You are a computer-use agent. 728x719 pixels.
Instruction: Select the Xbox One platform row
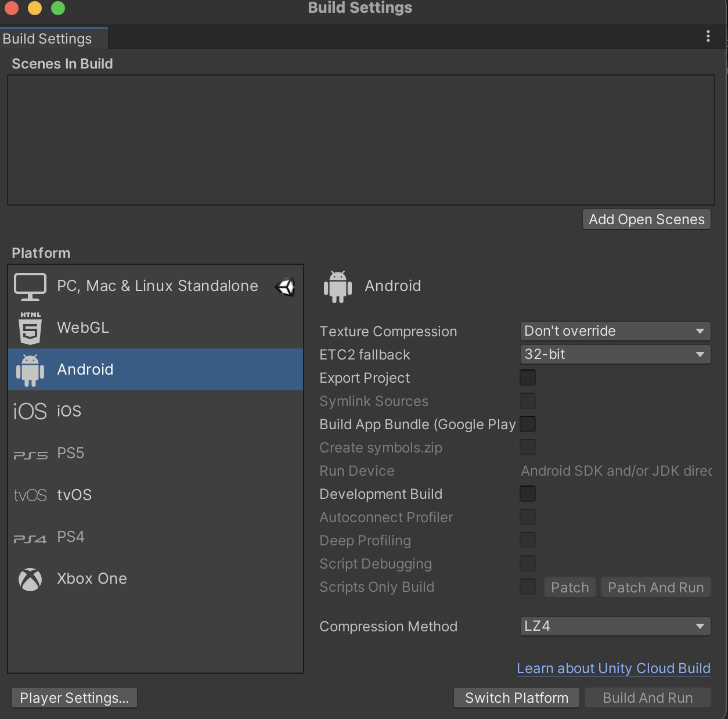point(156,578)
